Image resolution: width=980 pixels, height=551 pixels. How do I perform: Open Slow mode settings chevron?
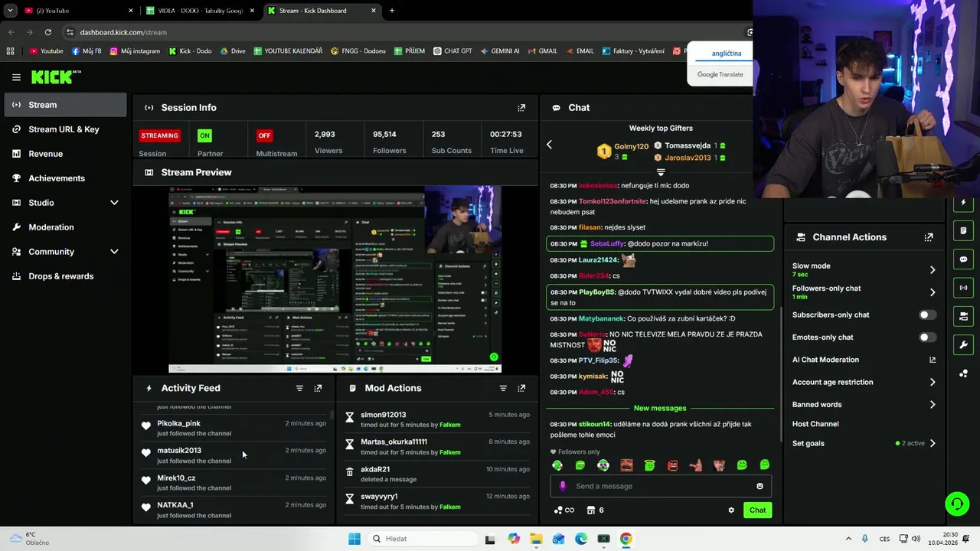coord(932,269)
